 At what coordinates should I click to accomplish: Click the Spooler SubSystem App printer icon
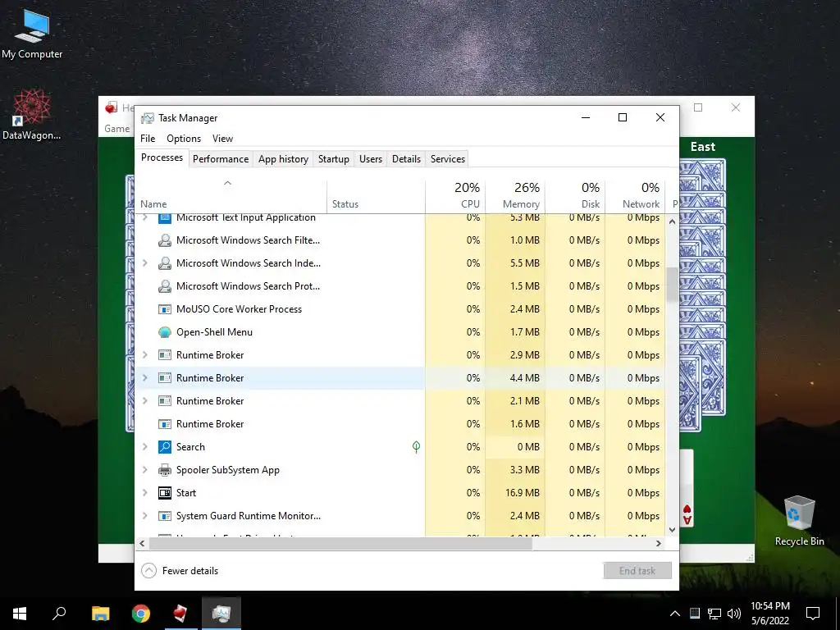pos(164,470)
